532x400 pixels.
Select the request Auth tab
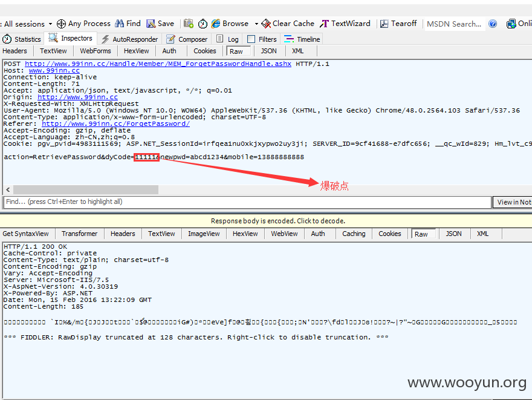[169, 51]
